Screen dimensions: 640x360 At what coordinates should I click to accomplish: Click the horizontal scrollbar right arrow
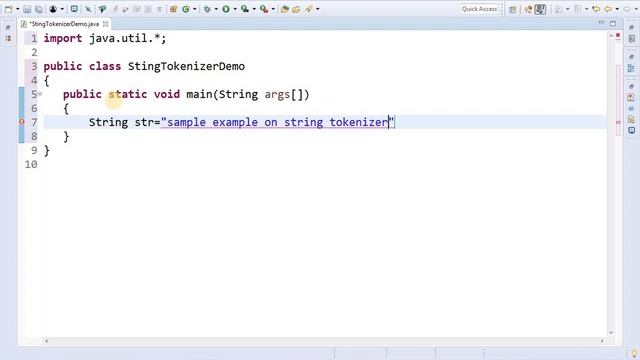click(602, 341)
